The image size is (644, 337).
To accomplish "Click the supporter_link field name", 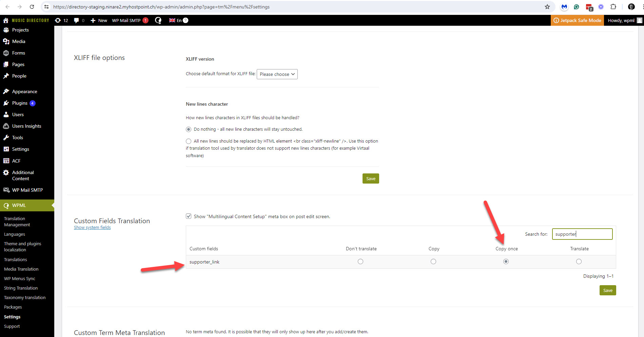I will coord(204,262).
